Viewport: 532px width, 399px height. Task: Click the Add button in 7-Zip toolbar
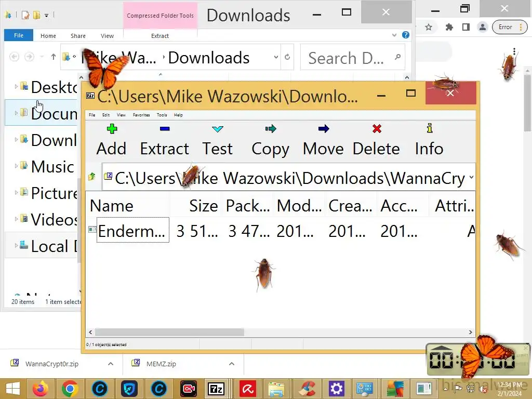(111, 140)
